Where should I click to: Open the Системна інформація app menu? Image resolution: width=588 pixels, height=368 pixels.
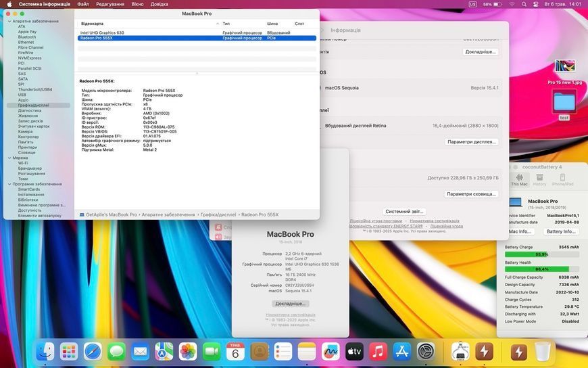pos(44,4)
